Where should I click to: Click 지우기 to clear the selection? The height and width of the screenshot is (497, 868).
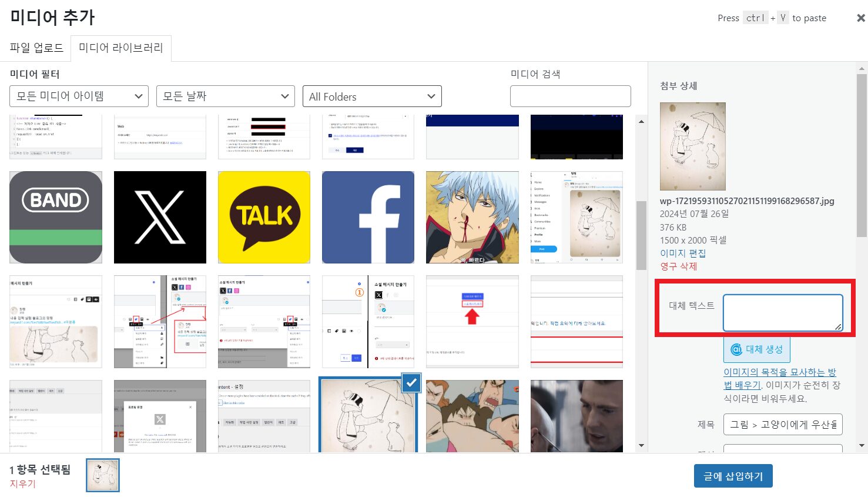[22, 483]
